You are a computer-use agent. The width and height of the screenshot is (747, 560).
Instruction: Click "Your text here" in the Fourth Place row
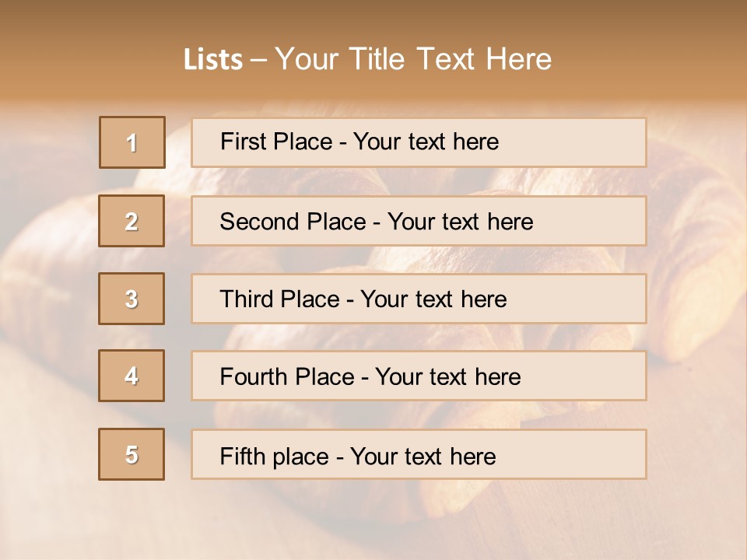point(448,377)
